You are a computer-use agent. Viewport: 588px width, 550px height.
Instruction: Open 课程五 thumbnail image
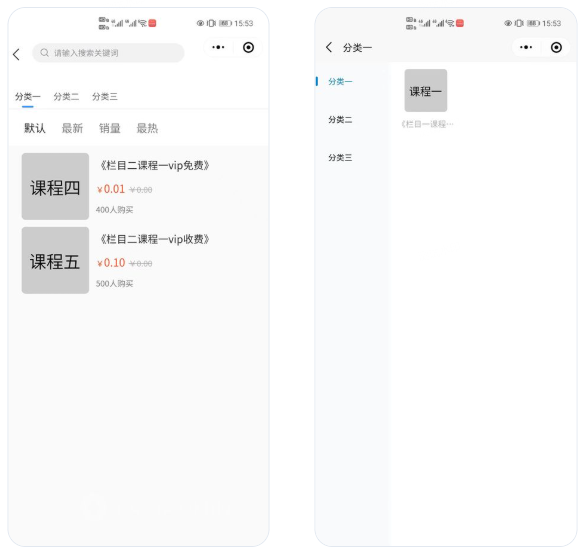pyautogui.click(x=55, y=260)
